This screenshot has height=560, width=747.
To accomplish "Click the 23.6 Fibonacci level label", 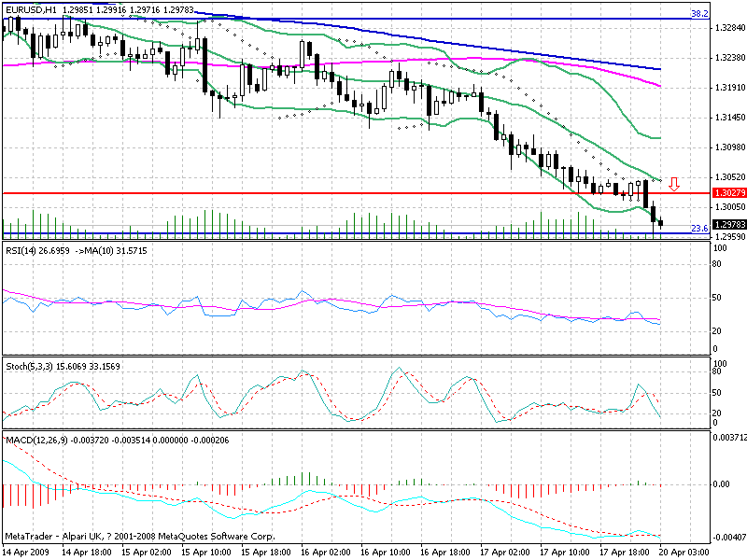I will click(x=699, y=228).
